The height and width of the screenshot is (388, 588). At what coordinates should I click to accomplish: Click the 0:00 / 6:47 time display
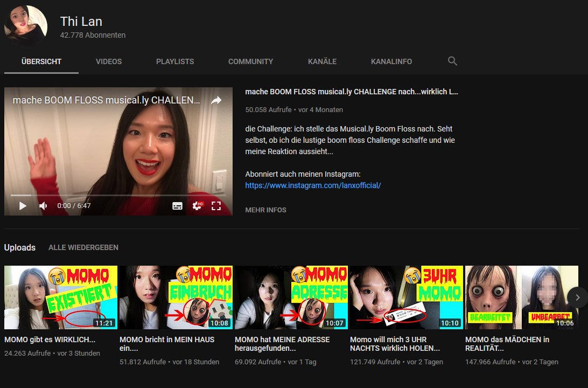74,206
